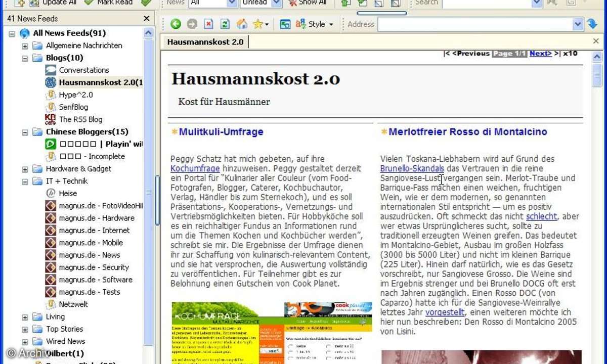This screenshot has height=364, width=607.
Task: Select the magnus.de - Internet feed
Action: click(94, 230)
